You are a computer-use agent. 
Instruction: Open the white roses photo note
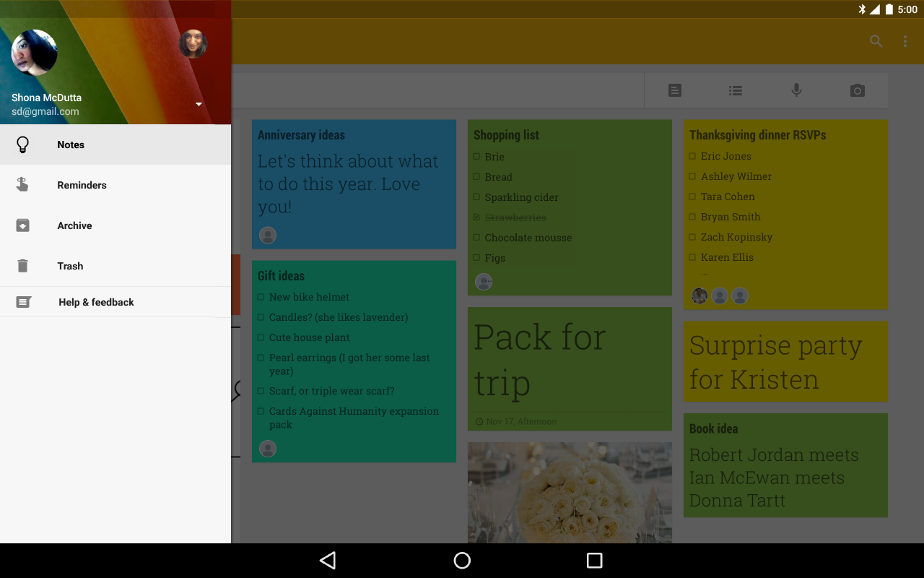[x=570, y=499]
